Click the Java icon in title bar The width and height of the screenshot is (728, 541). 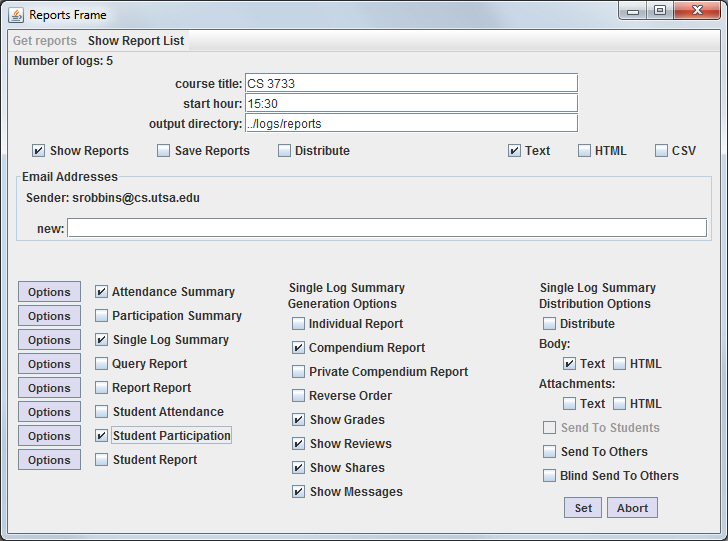(x=16, y=15)
